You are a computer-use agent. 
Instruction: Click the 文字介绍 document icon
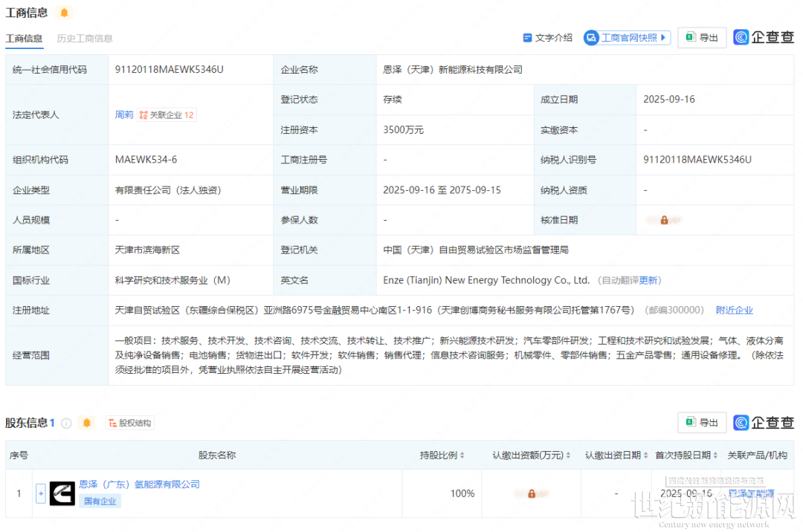coord(527,38)
